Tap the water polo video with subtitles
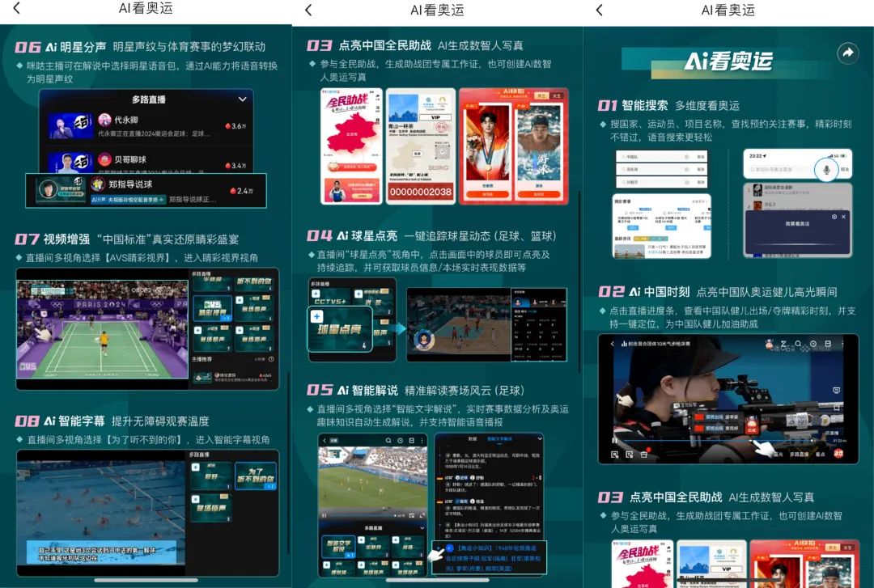 coord(101,513)
